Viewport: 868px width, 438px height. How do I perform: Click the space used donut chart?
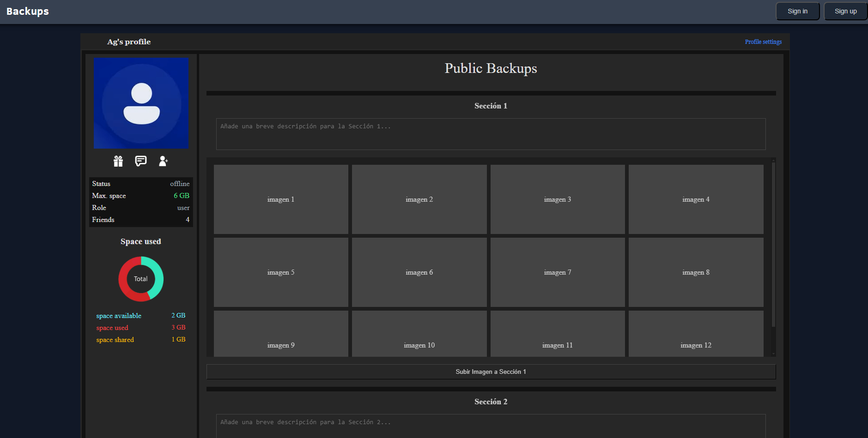(x=141, y=279)
